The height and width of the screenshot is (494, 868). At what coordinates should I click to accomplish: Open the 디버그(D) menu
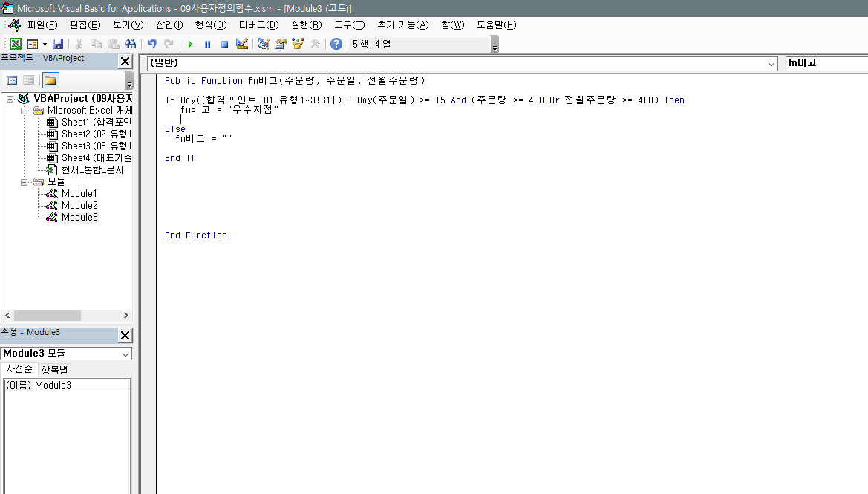258,25
